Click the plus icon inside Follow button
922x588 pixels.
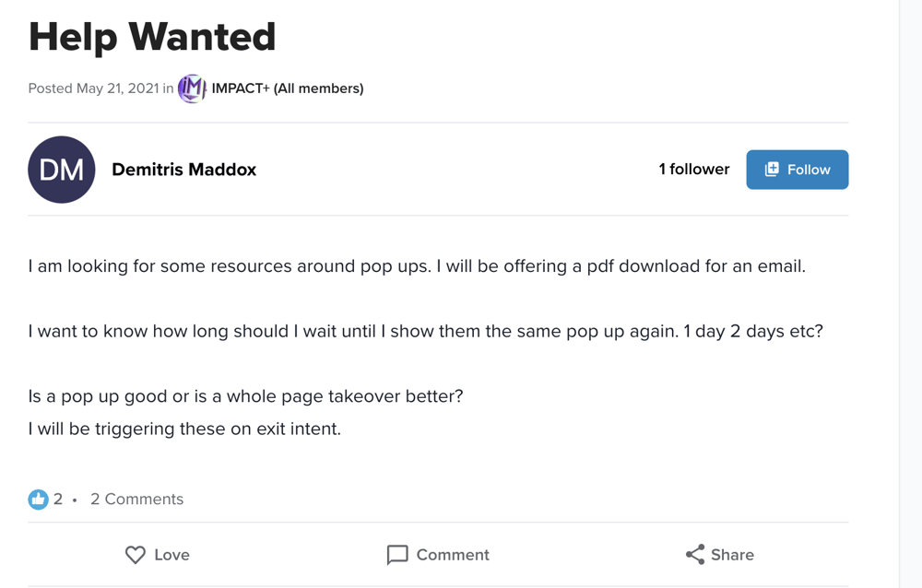772,170
